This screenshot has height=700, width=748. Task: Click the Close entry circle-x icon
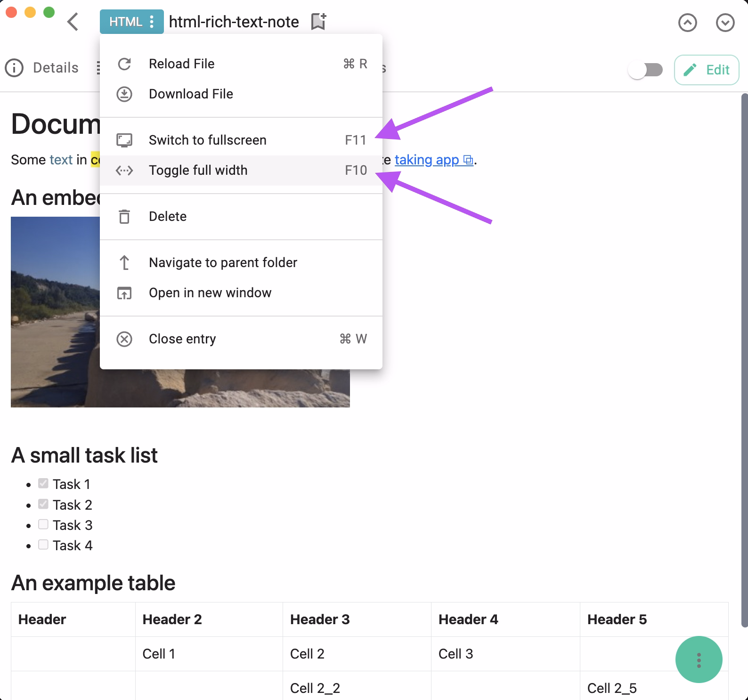pyautogui.click(x=124, y=339)
